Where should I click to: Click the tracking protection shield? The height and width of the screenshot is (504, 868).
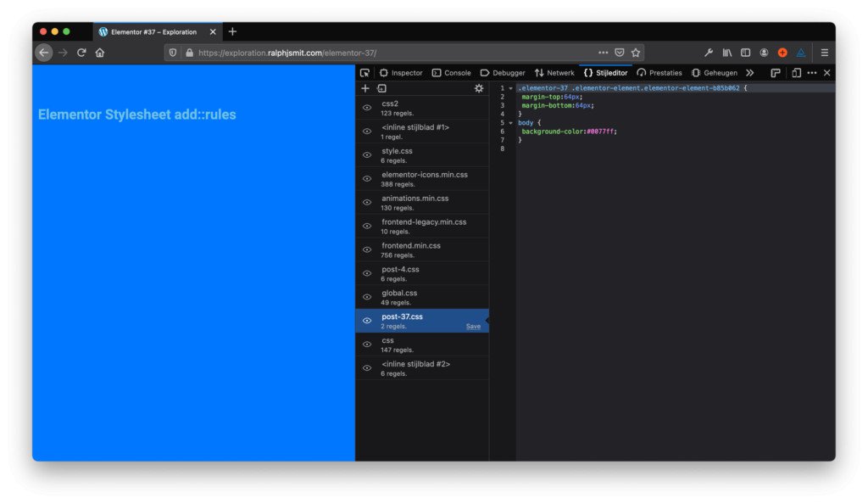tap(172, 52)
